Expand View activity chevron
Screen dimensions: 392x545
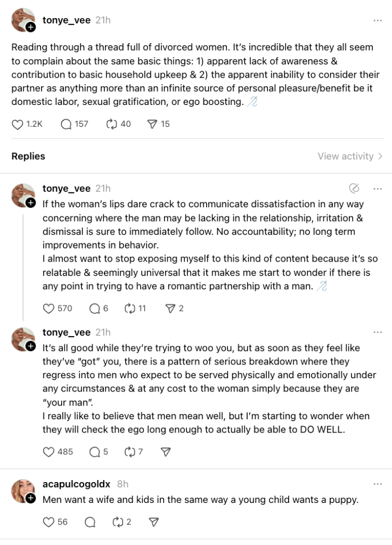click(x=380, y=156)
